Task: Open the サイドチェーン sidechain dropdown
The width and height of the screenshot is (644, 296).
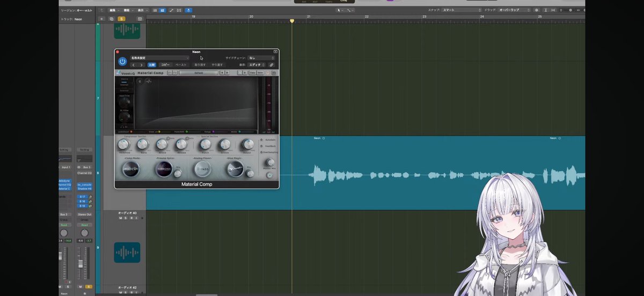Action: [260, 58]
